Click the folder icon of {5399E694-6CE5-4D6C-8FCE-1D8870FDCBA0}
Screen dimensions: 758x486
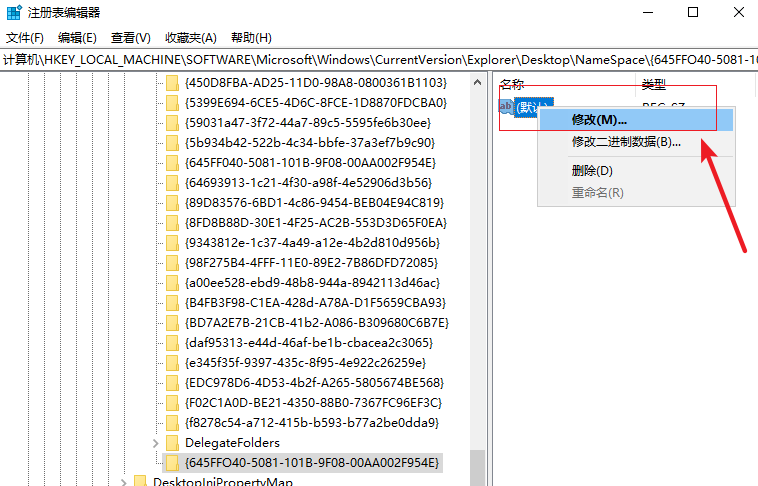tap(171, 102)
